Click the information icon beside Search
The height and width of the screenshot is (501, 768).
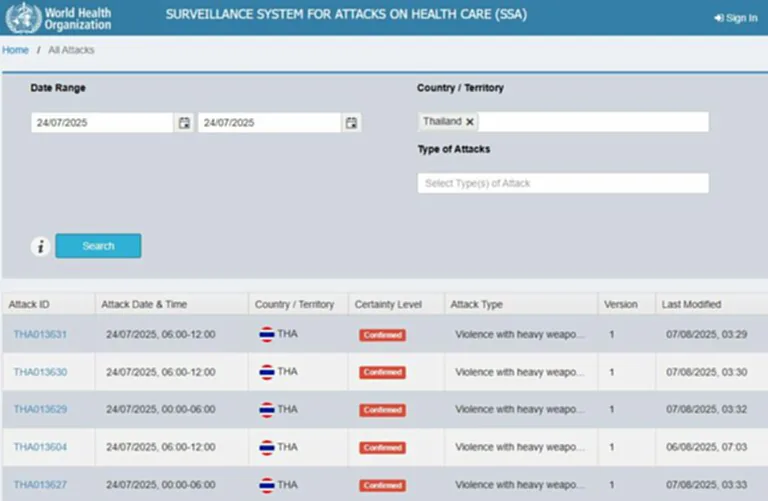point(41,246)
